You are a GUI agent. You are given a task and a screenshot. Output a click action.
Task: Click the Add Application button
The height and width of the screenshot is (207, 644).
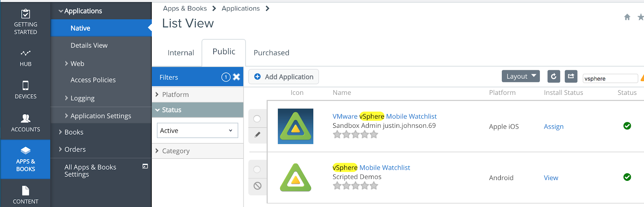[283, 76]
